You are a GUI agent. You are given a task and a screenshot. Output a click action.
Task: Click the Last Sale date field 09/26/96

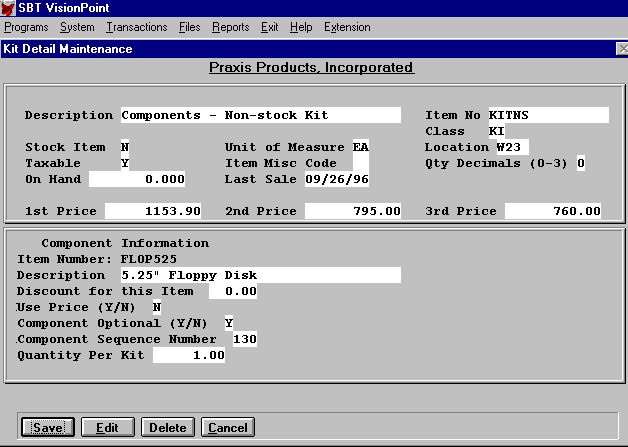coord(337,179)
